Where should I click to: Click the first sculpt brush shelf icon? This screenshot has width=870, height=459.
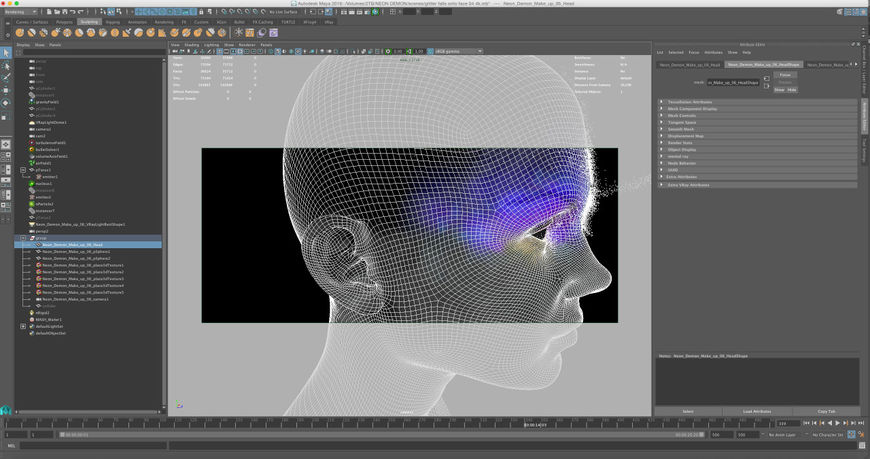[19, 32]
